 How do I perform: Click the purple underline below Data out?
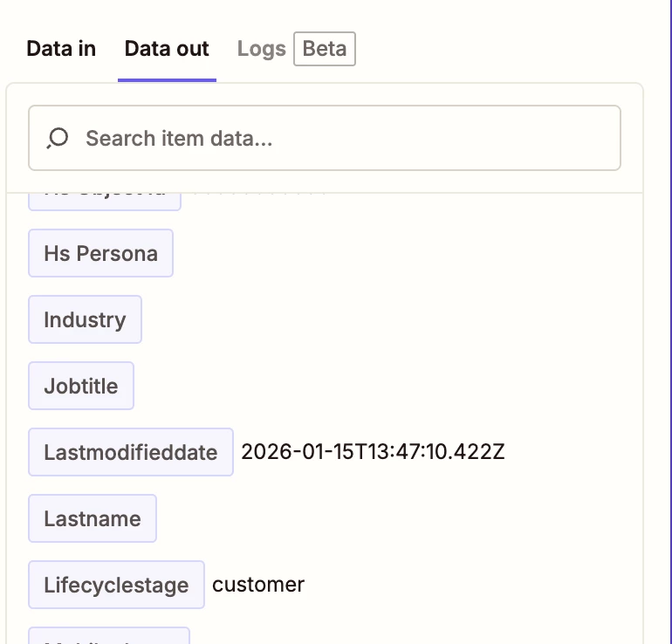167,80
